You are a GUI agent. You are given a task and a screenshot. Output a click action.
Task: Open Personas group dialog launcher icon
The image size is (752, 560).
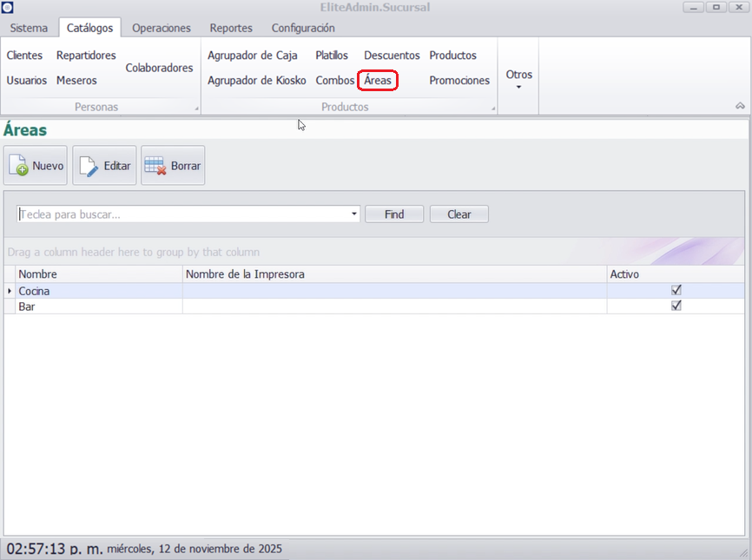[196, 109]
